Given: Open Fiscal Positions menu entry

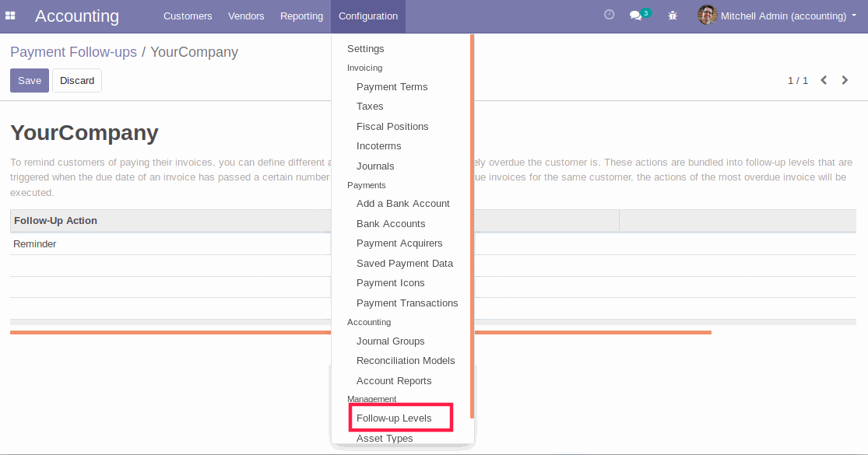Looking at the screenshot, I should 392,127.
